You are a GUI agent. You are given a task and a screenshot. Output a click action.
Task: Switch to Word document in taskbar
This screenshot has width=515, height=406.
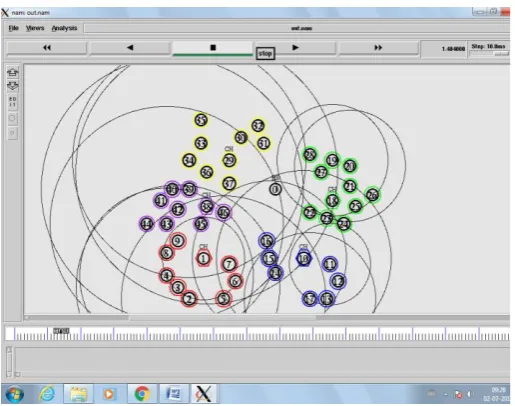click(x=173, y=394)
